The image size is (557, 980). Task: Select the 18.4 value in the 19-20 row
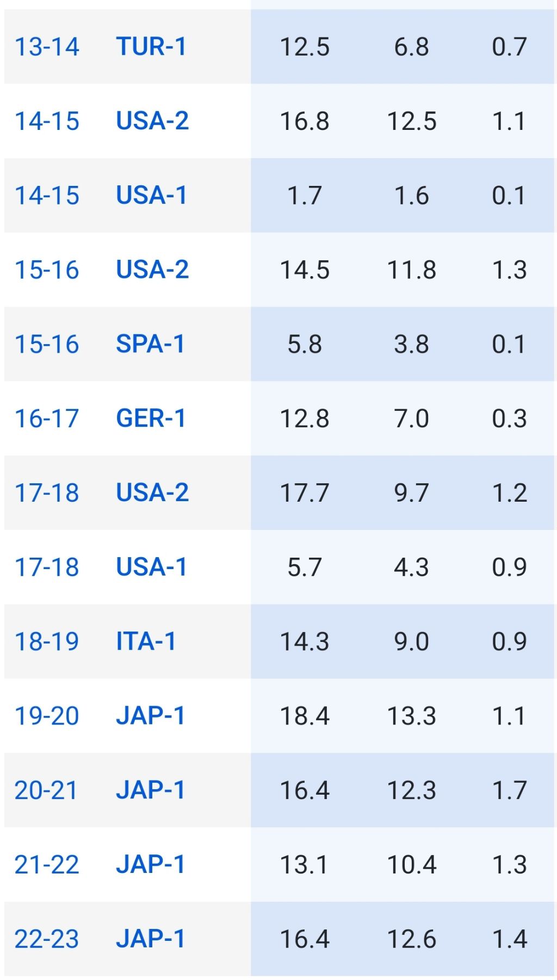(x=305, y=716)
